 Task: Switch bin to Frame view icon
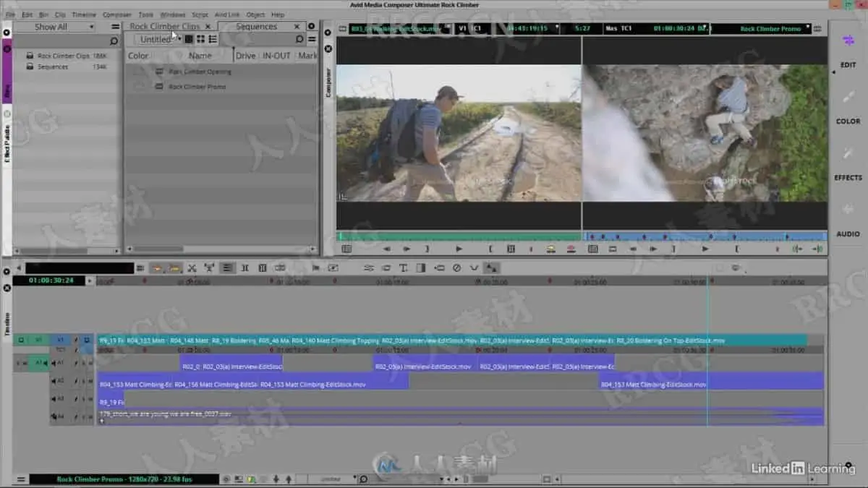pos(200,39)
